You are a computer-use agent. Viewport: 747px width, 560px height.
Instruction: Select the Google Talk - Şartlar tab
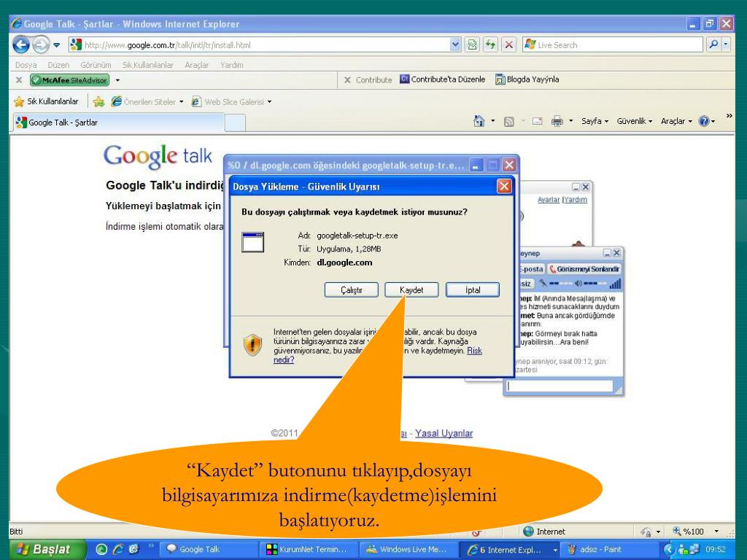tap(118, 122)
